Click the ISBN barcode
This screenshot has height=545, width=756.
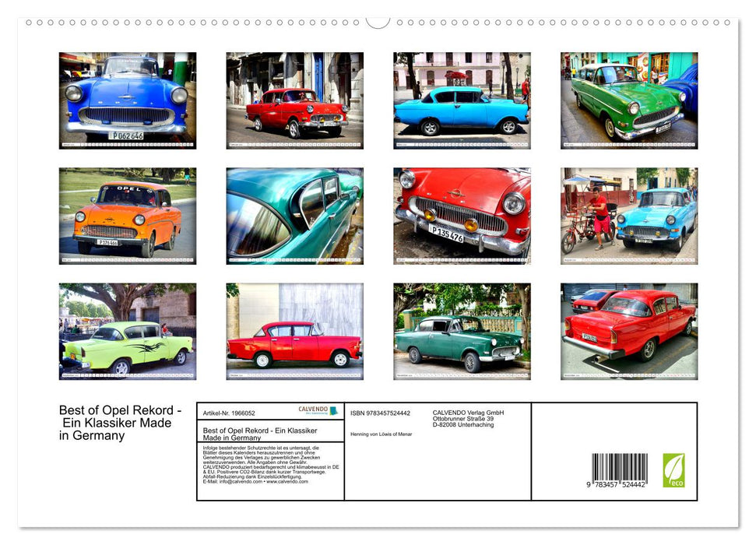[x=619, y=471]
